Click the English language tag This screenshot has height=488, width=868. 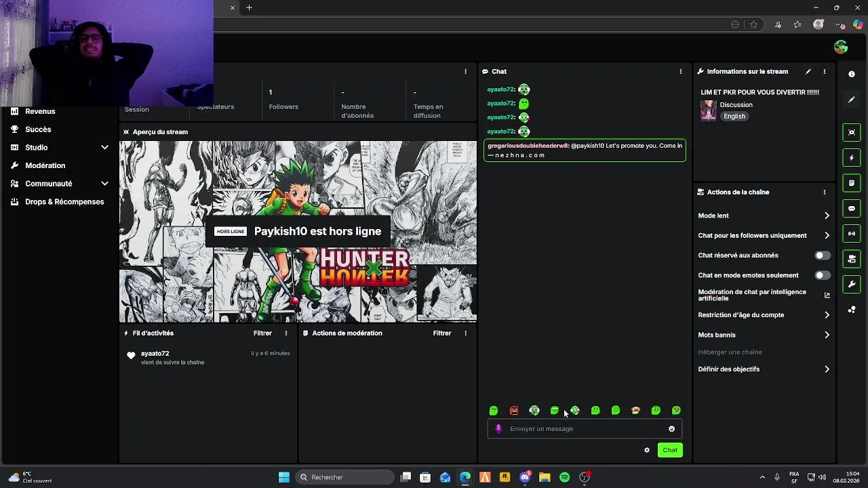[734, 117]
